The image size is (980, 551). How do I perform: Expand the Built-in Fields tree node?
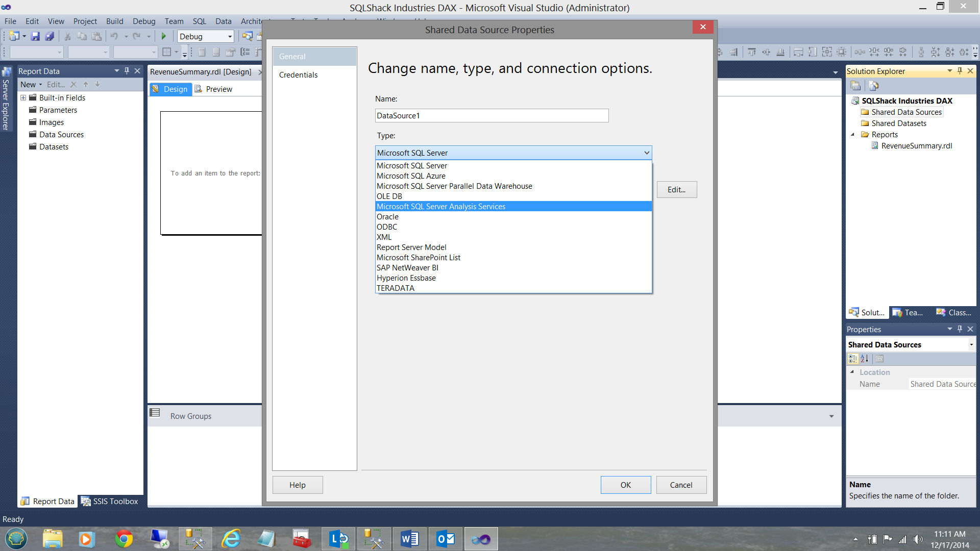click(x=23, y=97)
